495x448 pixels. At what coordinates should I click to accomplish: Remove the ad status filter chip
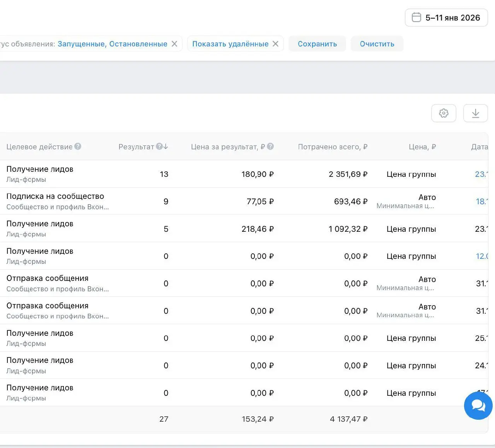174,44
